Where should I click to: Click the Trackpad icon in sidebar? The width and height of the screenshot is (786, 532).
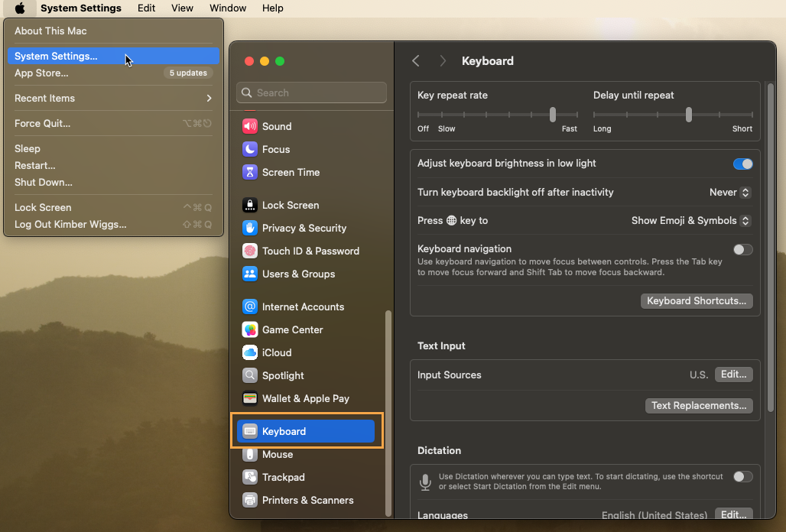(249, 478)
